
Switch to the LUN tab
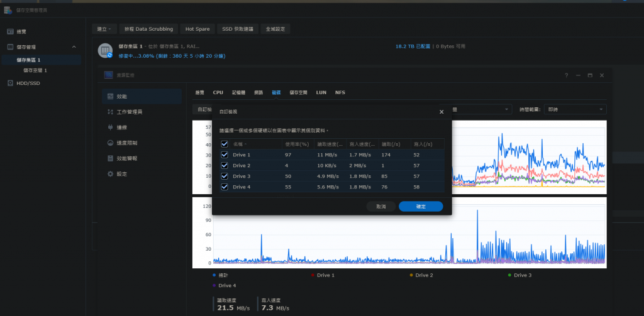click(321, 93)
